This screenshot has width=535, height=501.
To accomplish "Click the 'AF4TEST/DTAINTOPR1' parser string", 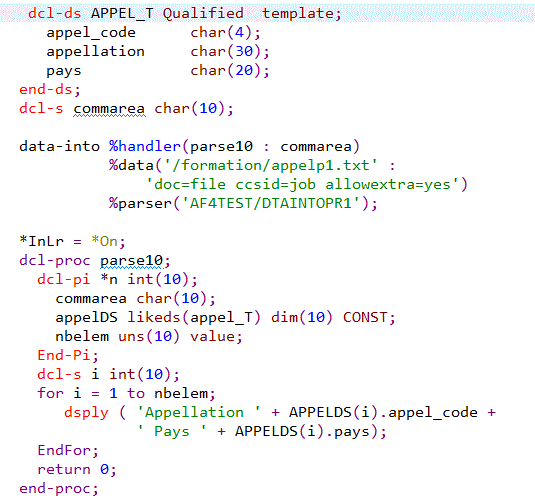I will (x=271, y=204).
